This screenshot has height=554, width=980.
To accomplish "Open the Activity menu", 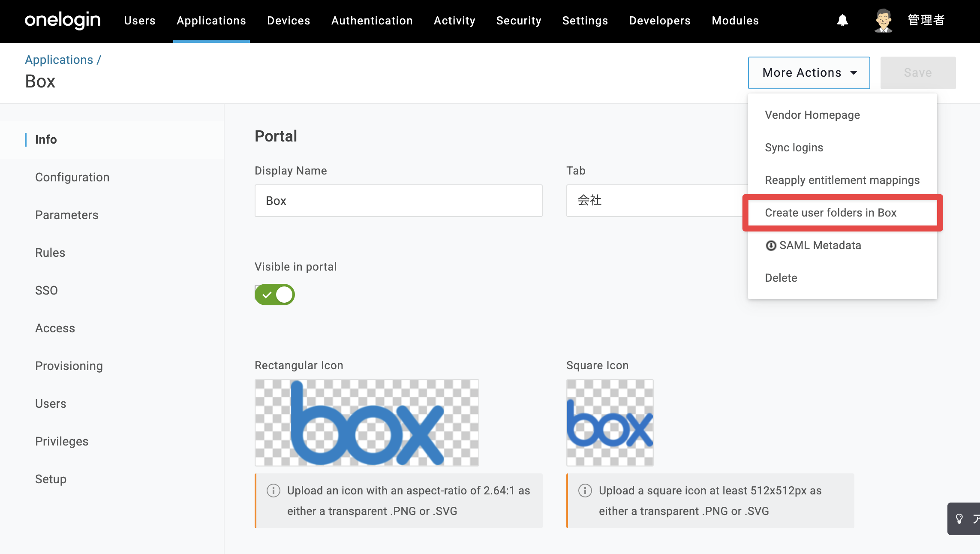I will (454, 21).
